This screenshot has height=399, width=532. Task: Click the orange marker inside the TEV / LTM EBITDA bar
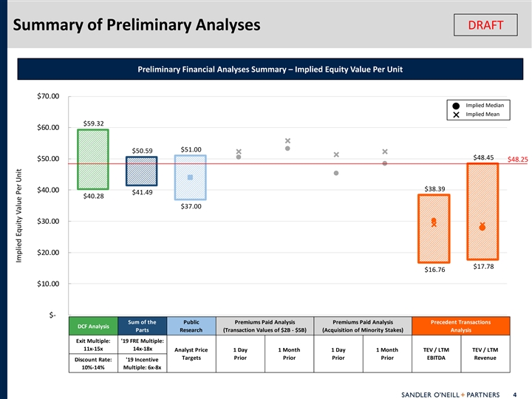click(434, 221)
